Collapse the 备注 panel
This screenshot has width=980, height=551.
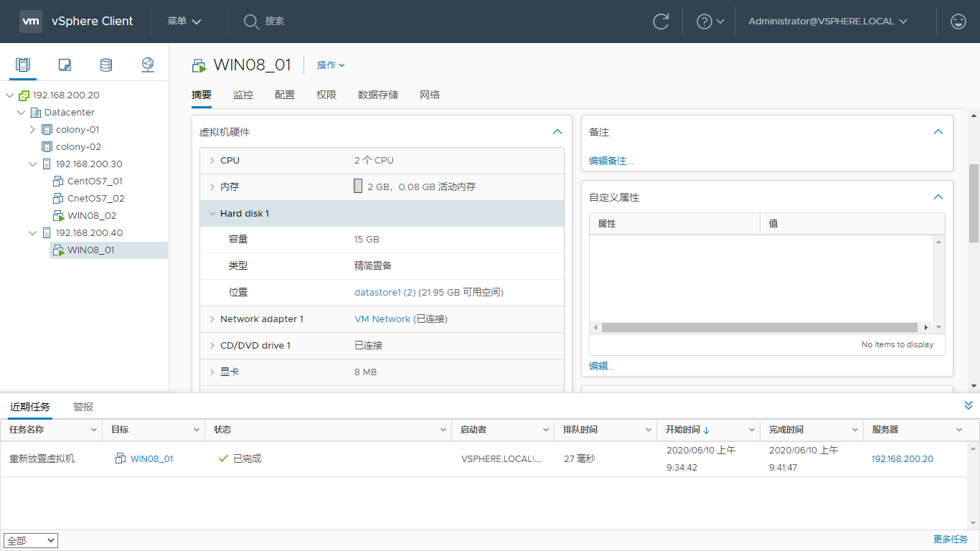coord(938,131)
